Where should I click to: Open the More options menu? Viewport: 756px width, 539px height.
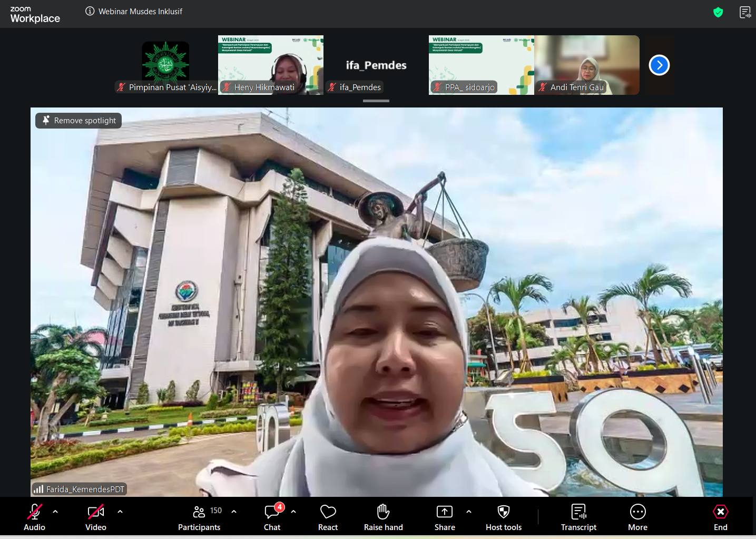tap(637, 517)
